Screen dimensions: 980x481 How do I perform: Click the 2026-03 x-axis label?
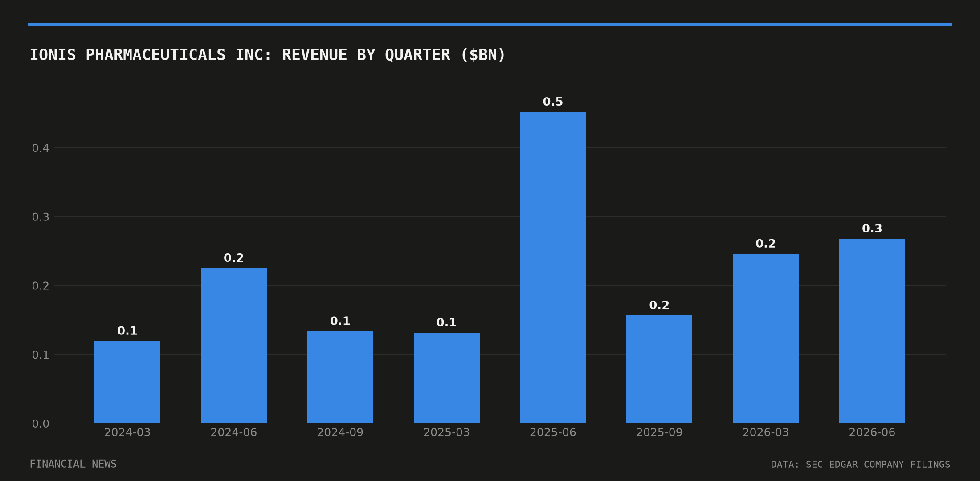(766, 432)
